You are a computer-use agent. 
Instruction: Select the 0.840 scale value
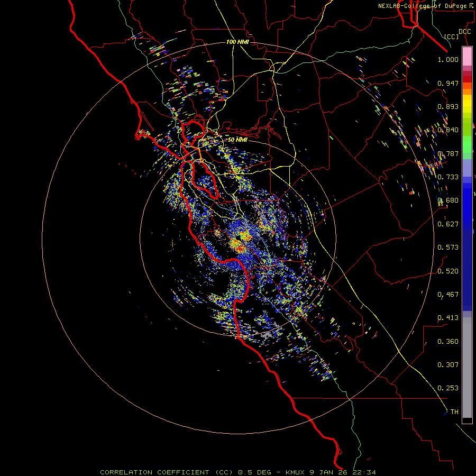(448, 130)
